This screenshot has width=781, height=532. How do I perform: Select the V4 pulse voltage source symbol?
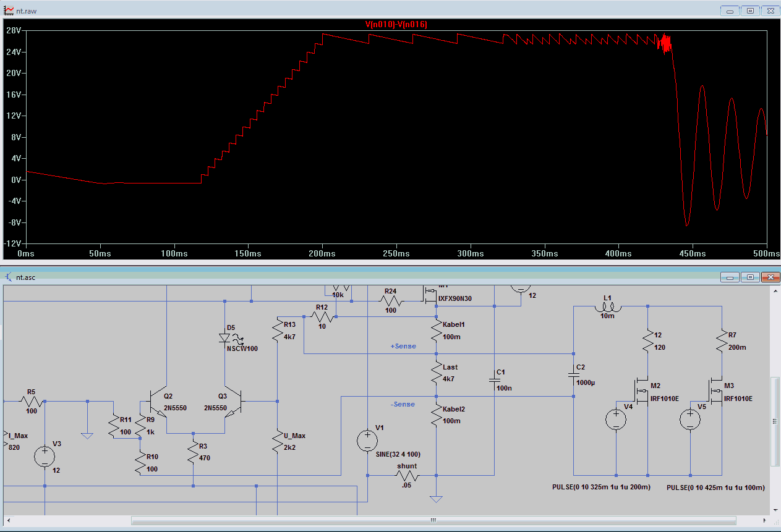617,420
